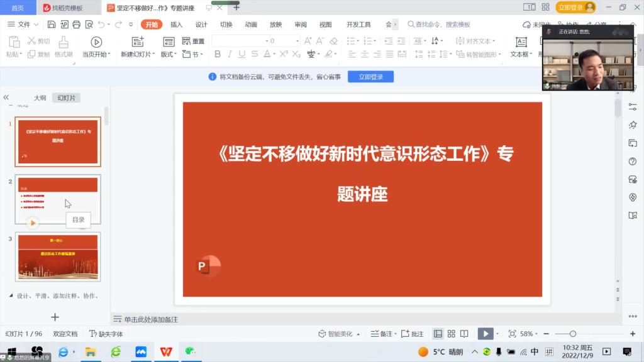Expand the section titled 设计、平滑、添加注释
Screen dimensions: 644x362
(x=12, y=295)
